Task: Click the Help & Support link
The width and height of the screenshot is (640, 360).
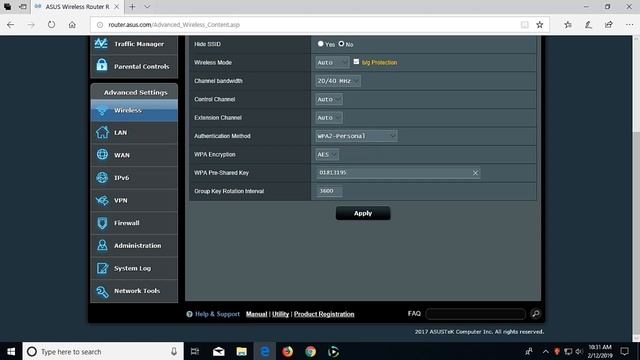Action: coord(217,314)
